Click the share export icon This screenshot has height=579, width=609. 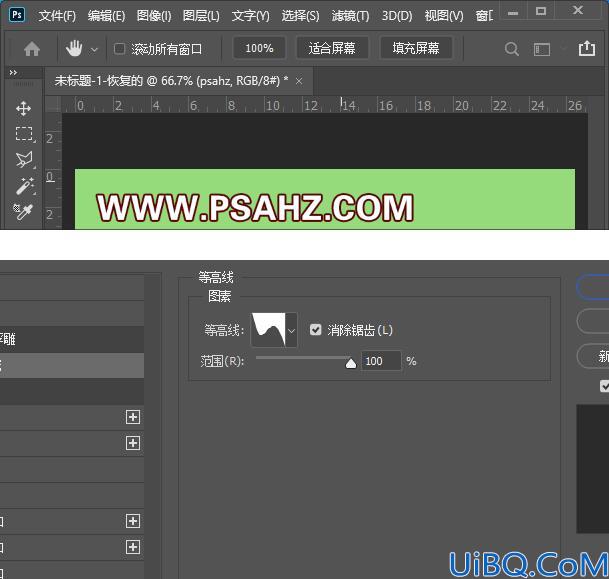point(586,49)
